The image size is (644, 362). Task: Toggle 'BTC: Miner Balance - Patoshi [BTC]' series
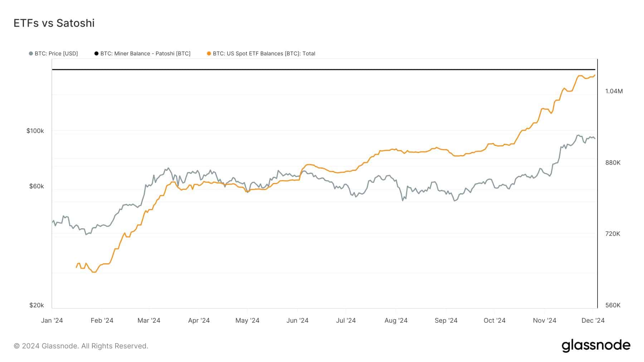[145, 54]
